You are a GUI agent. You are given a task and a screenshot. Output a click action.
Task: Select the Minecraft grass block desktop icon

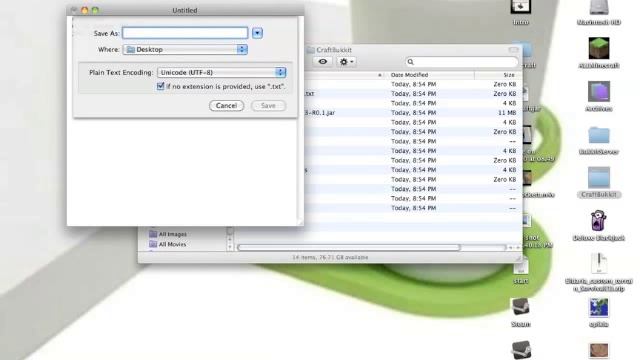tap(599, 48)
